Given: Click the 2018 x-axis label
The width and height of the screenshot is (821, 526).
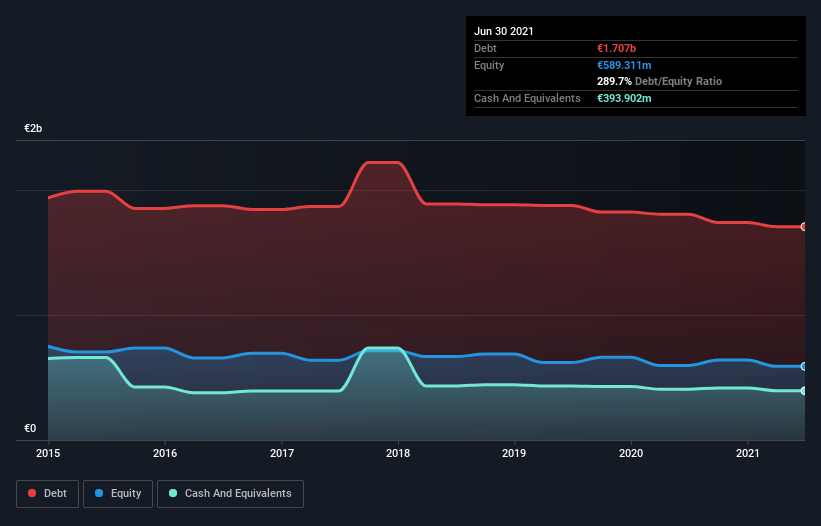Looking at the screenshot, I should [398, 453].
